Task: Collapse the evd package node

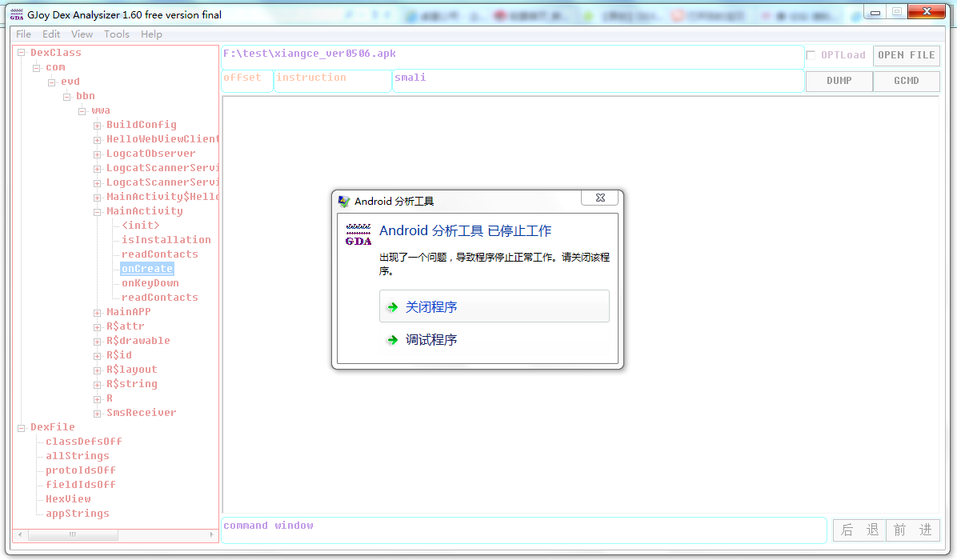Action: (x=52, y=82)
